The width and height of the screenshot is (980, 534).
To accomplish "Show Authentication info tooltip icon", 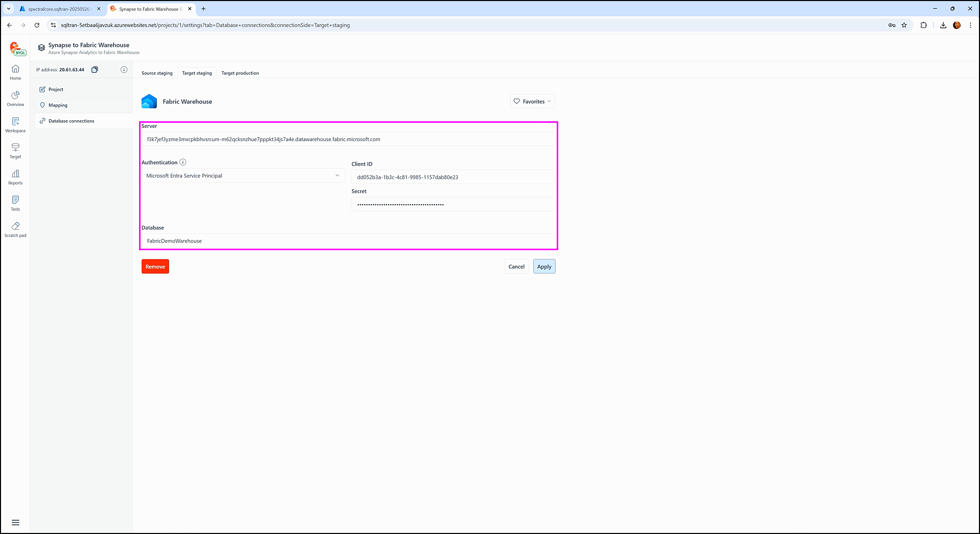I will (x=183, y=163).
